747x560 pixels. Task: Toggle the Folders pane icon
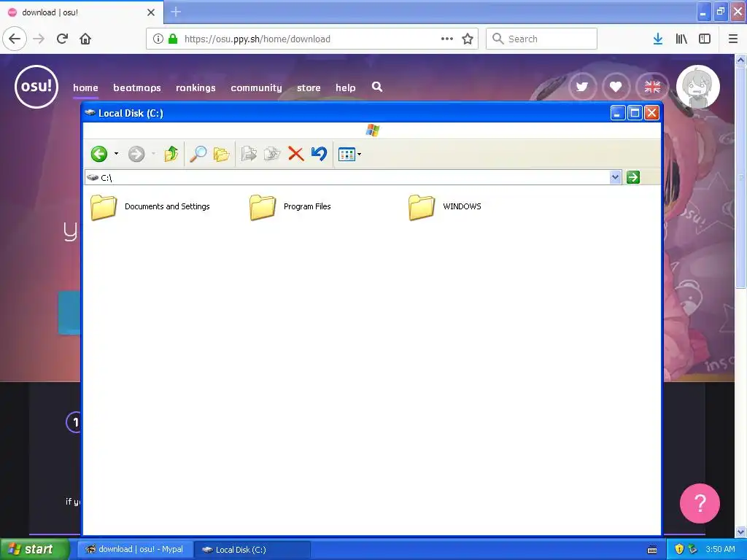click(x=222, y=154)
